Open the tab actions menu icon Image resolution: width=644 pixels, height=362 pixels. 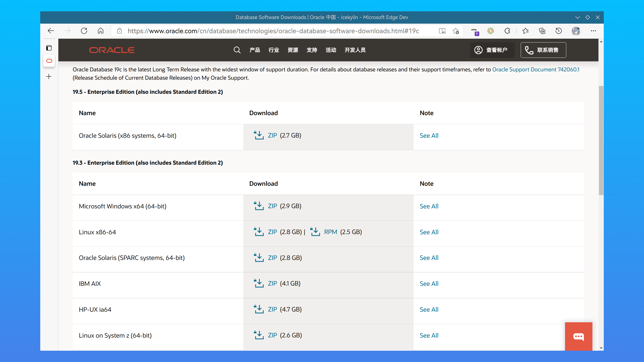coord(49,48)
